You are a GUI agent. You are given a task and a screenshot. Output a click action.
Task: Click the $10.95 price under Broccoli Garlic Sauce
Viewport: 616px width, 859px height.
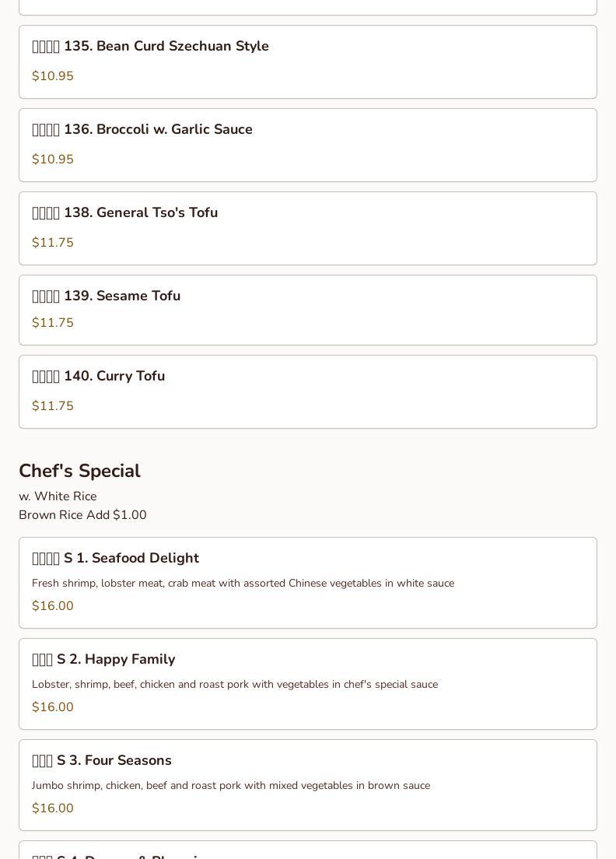click(x=53, y=160)
